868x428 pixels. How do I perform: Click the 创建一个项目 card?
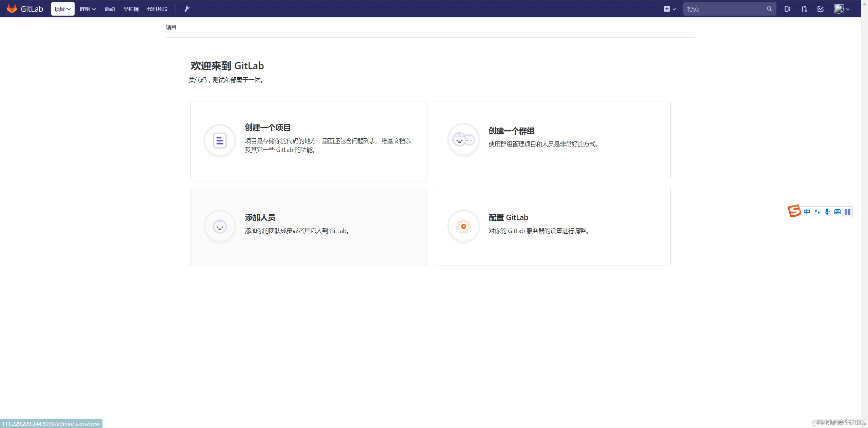point(308,141)
